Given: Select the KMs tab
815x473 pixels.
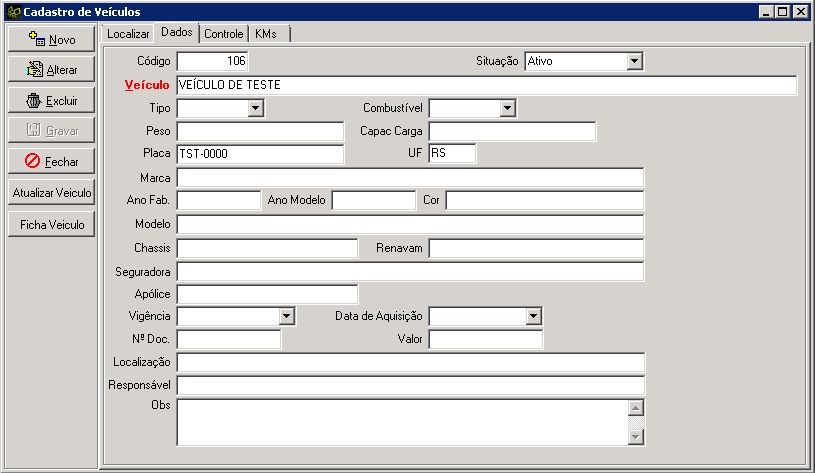Looking at the screenshot, I should point(266,34).
